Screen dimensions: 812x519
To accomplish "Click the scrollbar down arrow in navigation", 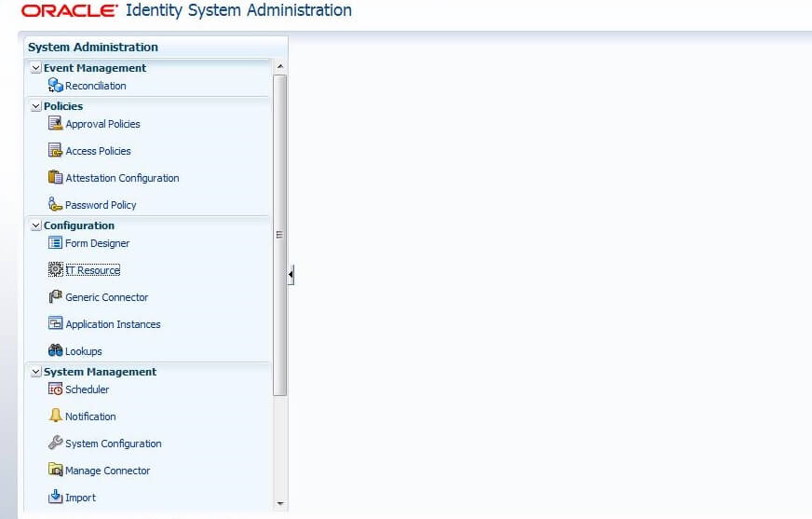I will (280, 504).
